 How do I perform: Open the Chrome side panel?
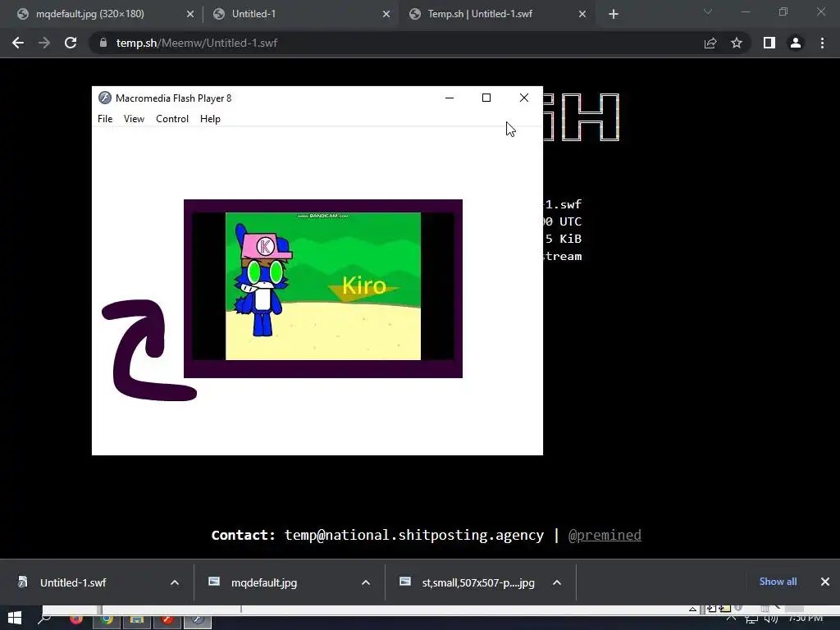[769, 43]
